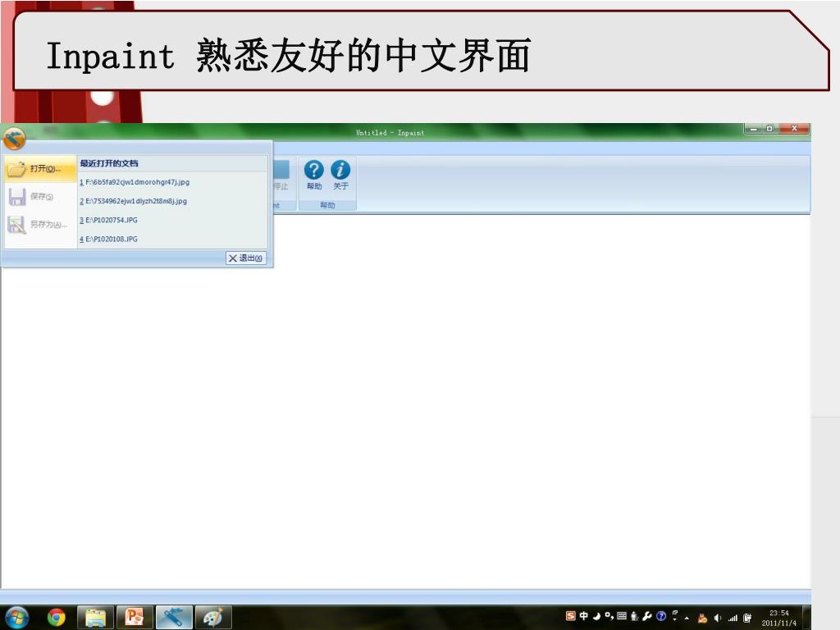Click the Sogou S input method icon
The image size is (840, 630).
pos(571,616)
